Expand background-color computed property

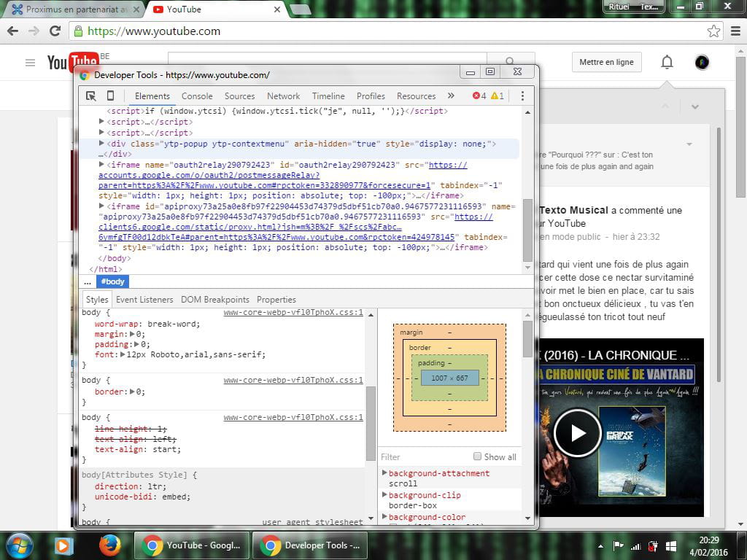click(384, 517)
